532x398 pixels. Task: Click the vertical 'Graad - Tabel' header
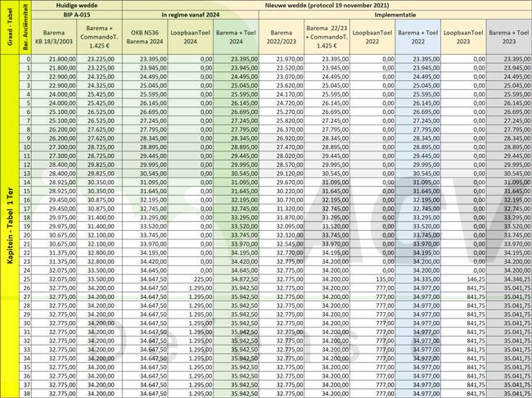10,27
